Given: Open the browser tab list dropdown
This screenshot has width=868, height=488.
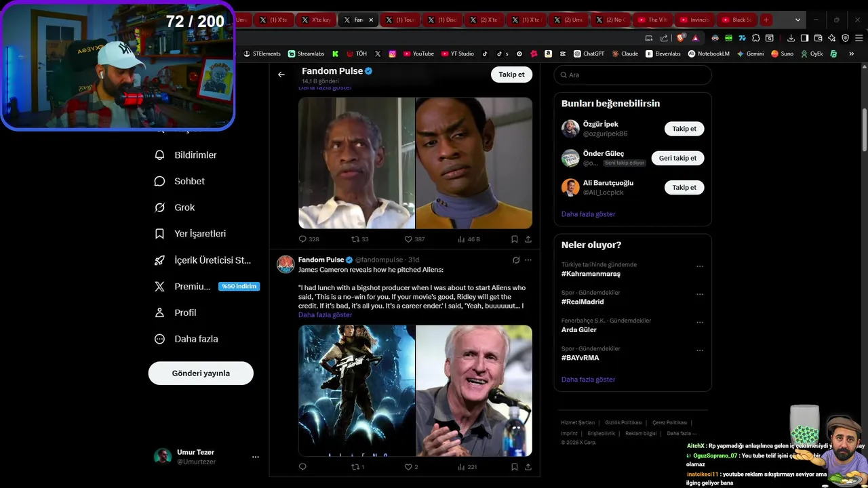Looking at the screenshot, I should click(x=797, y=20).
